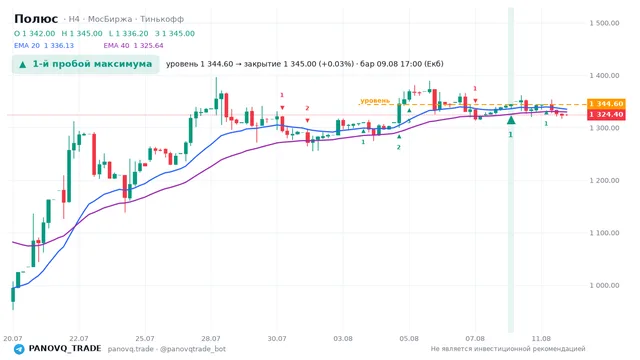Click the red 1 324.40 price label
Screen dimensions: 640x360
pyautogui.click(x=606, y=115)
